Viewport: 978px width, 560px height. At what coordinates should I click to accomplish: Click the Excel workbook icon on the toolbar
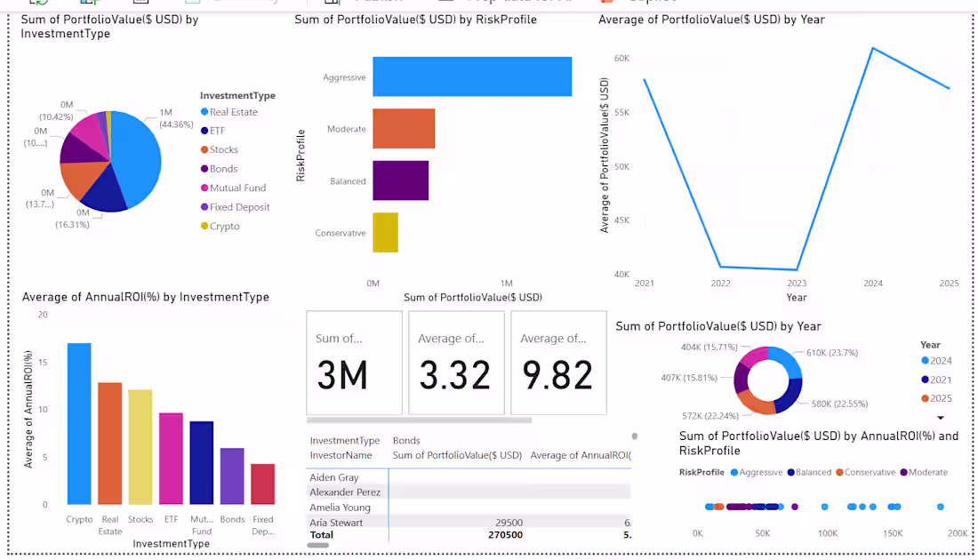tap(140, 4)
